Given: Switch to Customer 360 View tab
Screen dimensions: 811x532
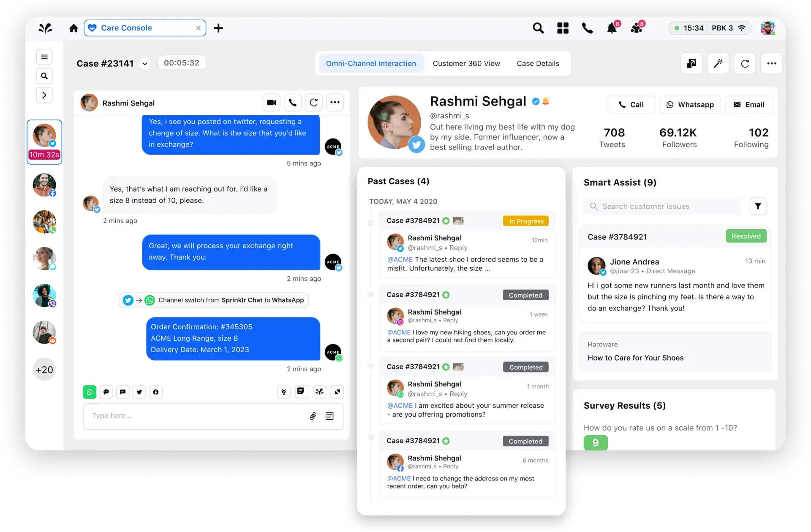Looking at the screenshot, I should coord(466,63).
